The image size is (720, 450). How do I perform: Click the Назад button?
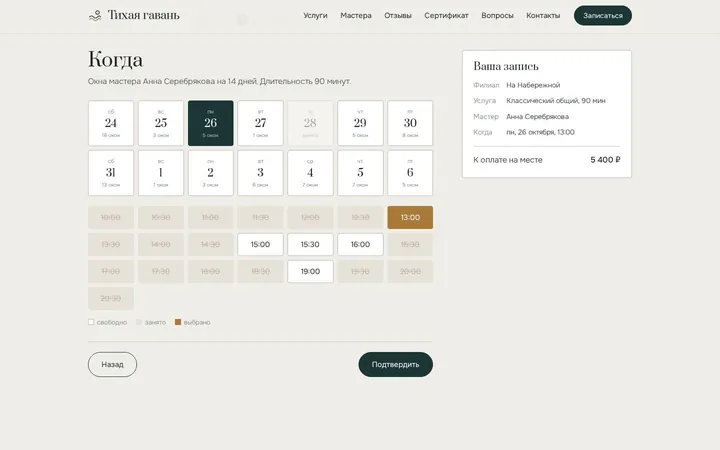112,365
